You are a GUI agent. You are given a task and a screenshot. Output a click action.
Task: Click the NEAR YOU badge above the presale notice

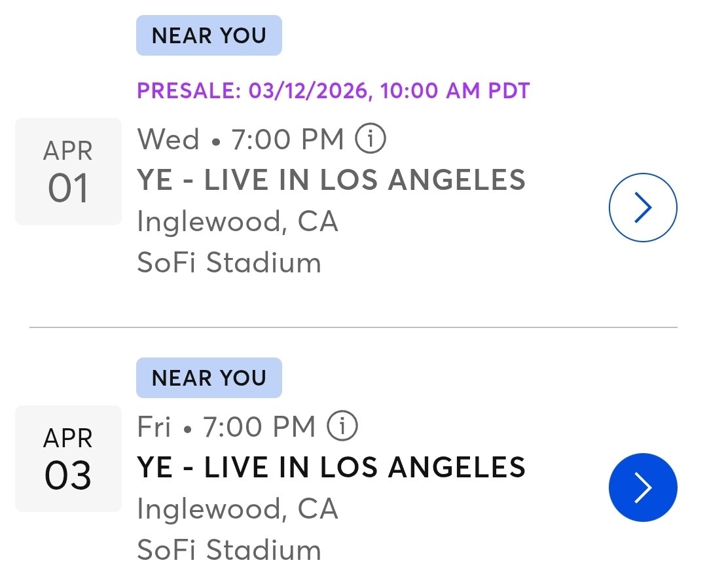click(209, 35)
